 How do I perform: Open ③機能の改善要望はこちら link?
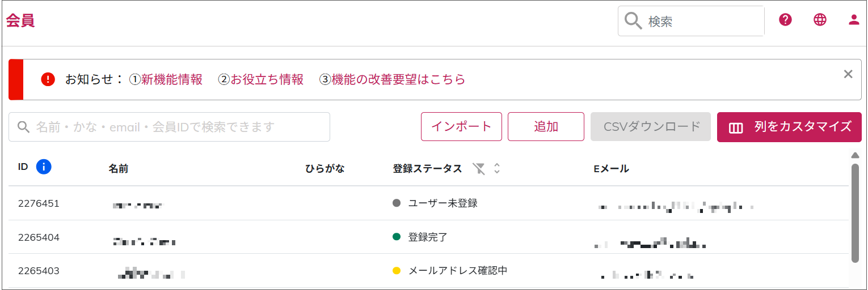tap(393, 79)
